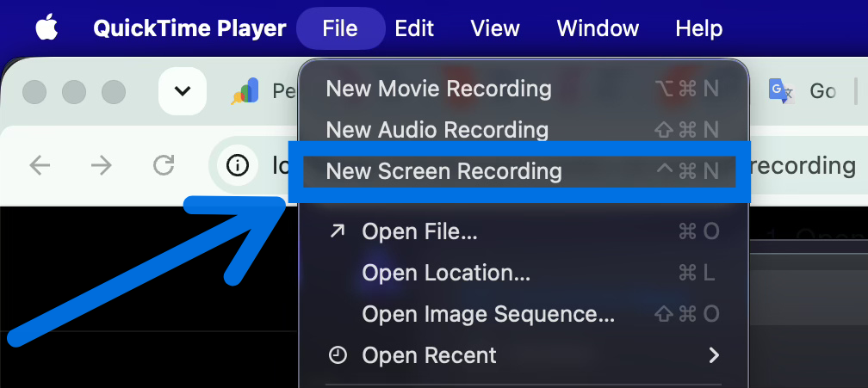Open the Window menu
This screenshot has height=388, width=868.
598,28
